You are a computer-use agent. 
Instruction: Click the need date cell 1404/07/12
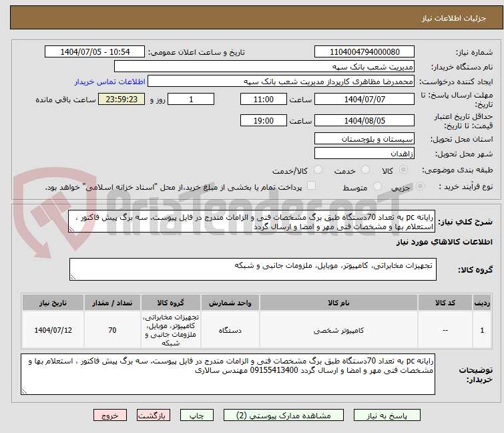[53, 330]
